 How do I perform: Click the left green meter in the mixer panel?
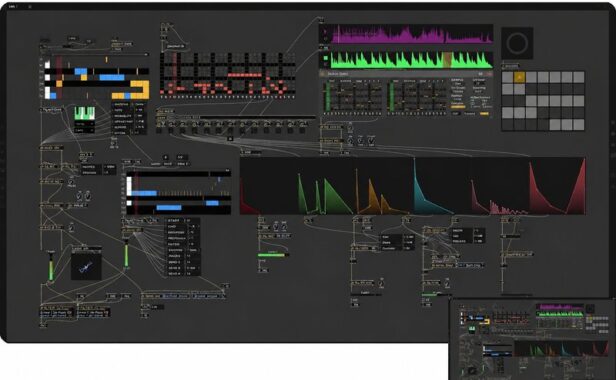(x=327, y=96)
